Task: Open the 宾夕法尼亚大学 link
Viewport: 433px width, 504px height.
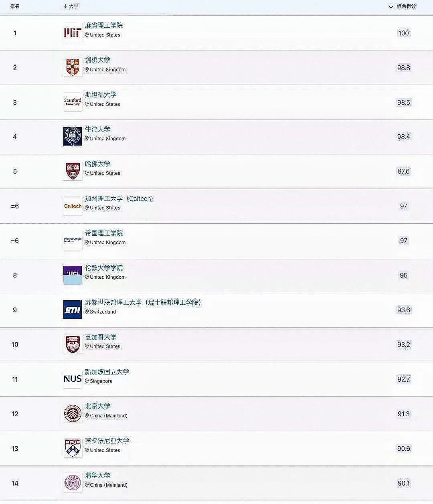Action: coord(107,441)
